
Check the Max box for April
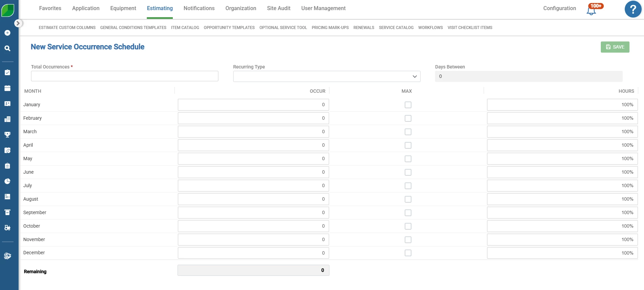click(408, 145)
